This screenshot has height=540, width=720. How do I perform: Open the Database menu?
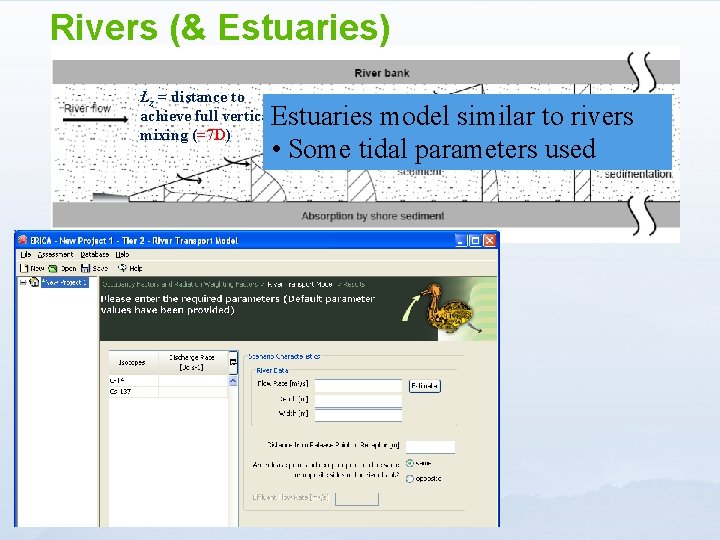click(95, 254)
